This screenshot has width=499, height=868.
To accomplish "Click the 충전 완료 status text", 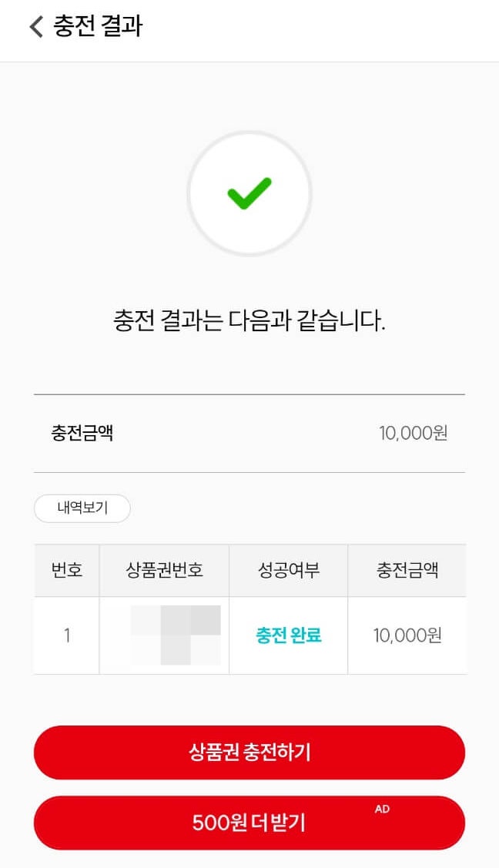I will point(288,635).
